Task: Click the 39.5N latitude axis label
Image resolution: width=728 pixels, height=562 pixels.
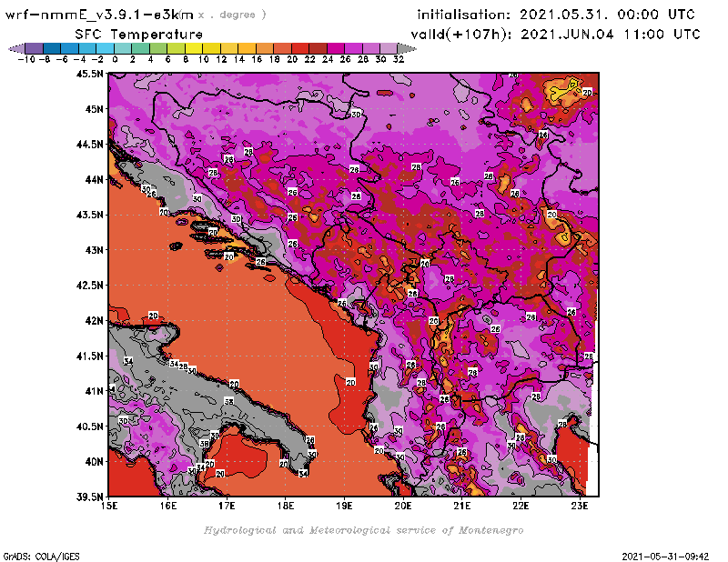Action: pyautogui.click(x=88, y=497)
